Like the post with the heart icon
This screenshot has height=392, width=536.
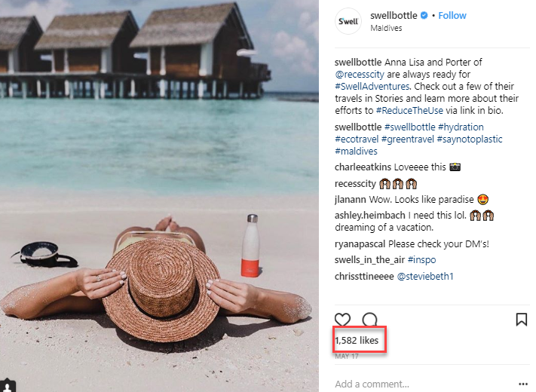point(342,320)
